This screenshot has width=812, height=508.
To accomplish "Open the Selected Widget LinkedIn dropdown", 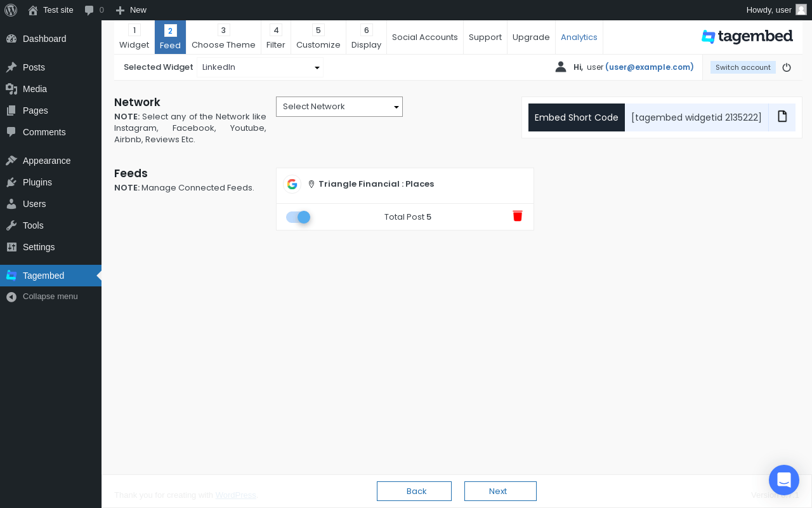I will click(x=260, y=67).
